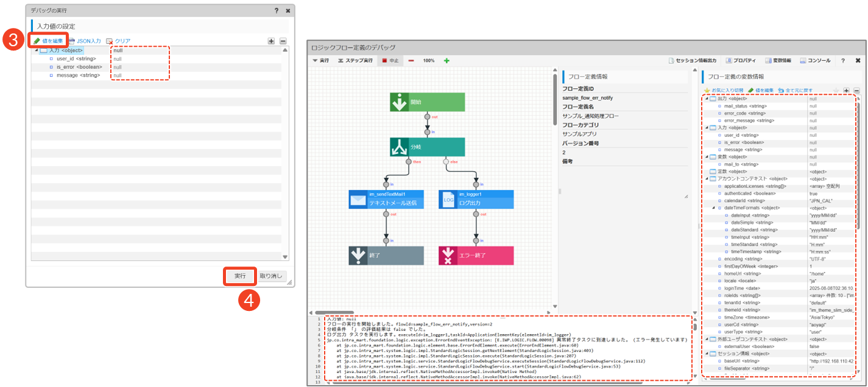Zoom in with the green plus icon

(446, 61)
